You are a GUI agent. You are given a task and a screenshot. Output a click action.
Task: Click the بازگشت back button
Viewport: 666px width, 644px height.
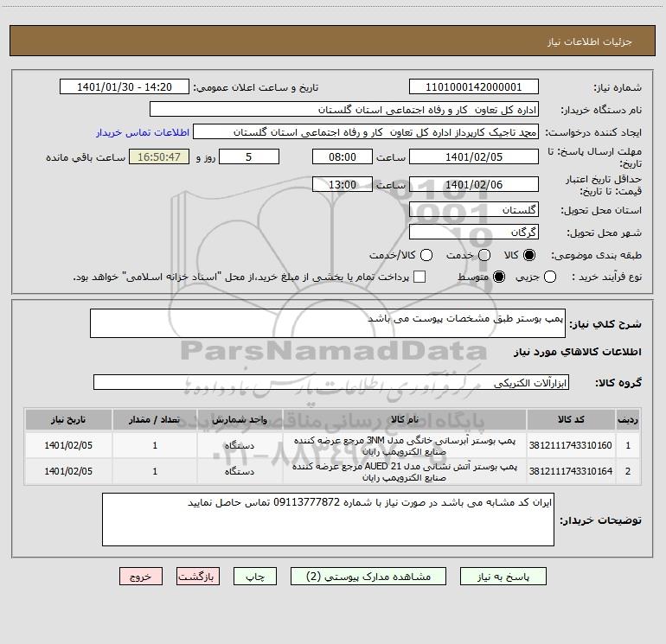(x=198, y=577)
